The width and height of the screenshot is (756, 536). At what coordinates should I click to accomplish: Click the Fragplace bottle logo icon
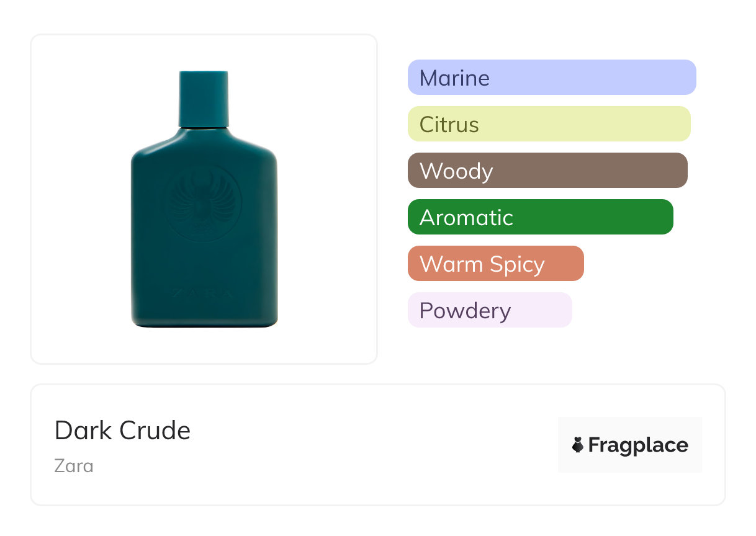point(578,445)
